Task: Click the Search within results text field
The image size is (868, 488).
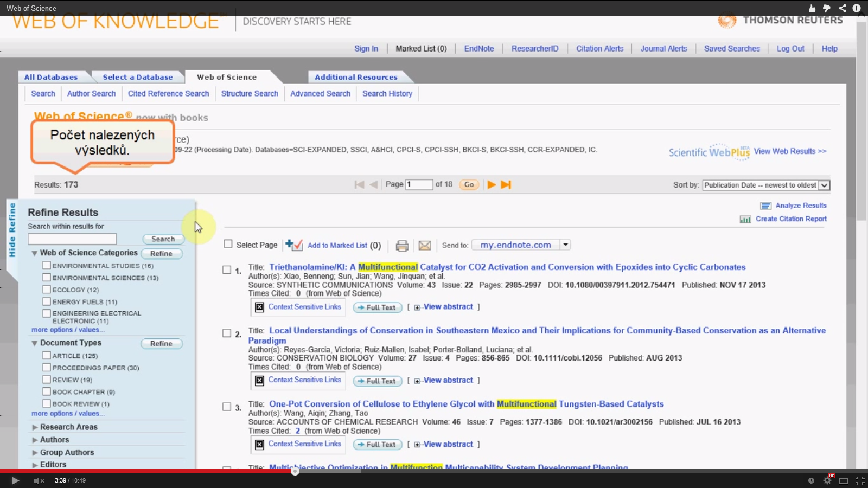Action: click(72, 239)
